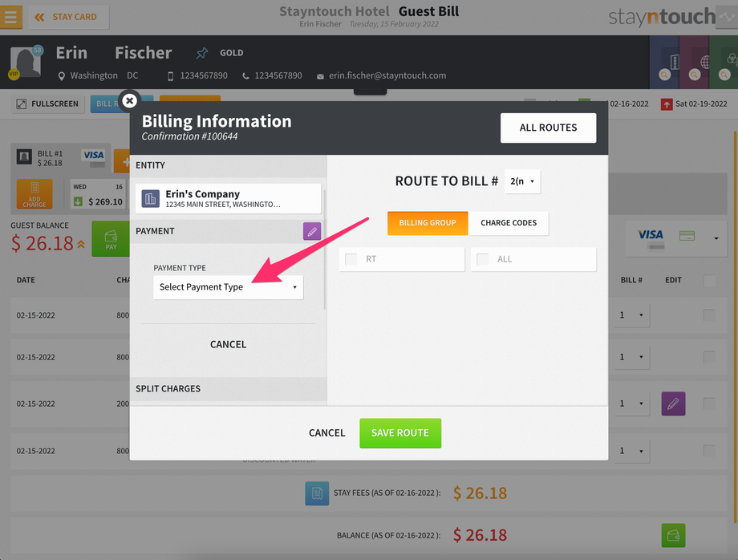This screenshot has height=560, width=738.
Task: Open the hamburger main menu
Action: click(10, 17)
